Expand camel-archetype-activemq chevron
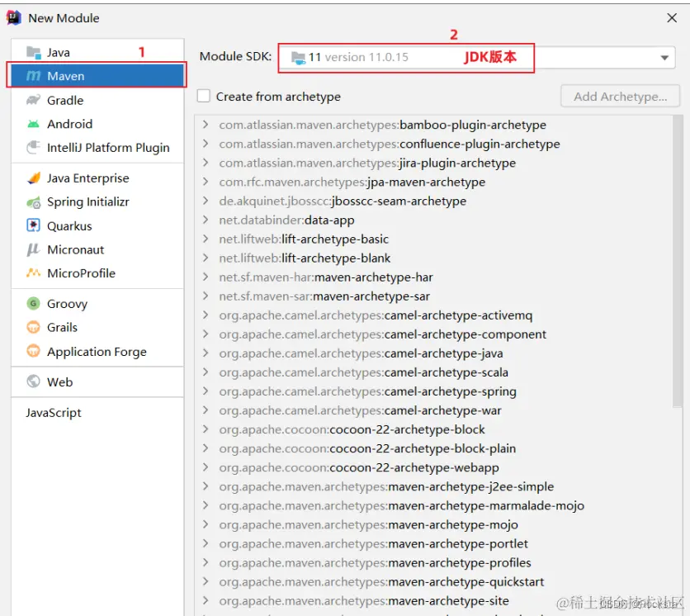 pyautogui.click(x=206, y=315)
